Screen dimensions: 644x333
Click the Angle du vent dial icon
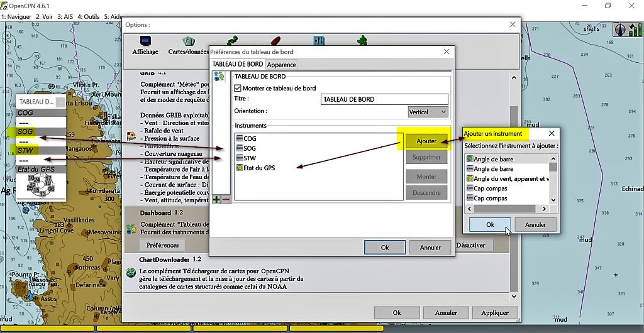(470, 179)
